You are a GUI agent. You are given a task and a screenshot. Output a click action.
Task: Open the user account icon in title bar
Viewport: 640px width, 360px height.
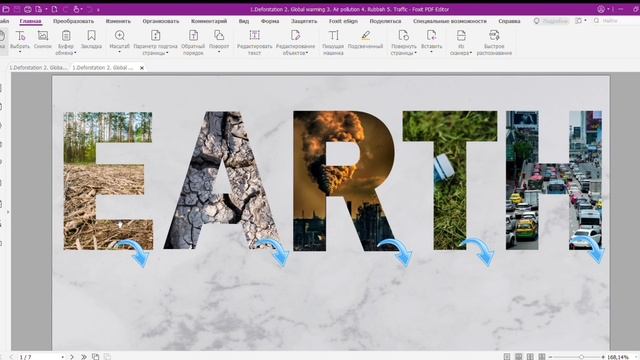coord(601,9)
